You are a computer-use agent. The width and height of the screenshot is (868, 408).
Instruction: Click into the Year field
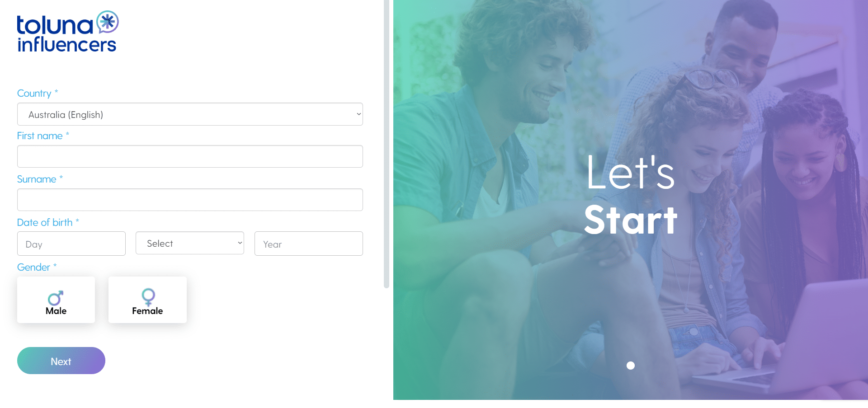[x=309, y=244]
